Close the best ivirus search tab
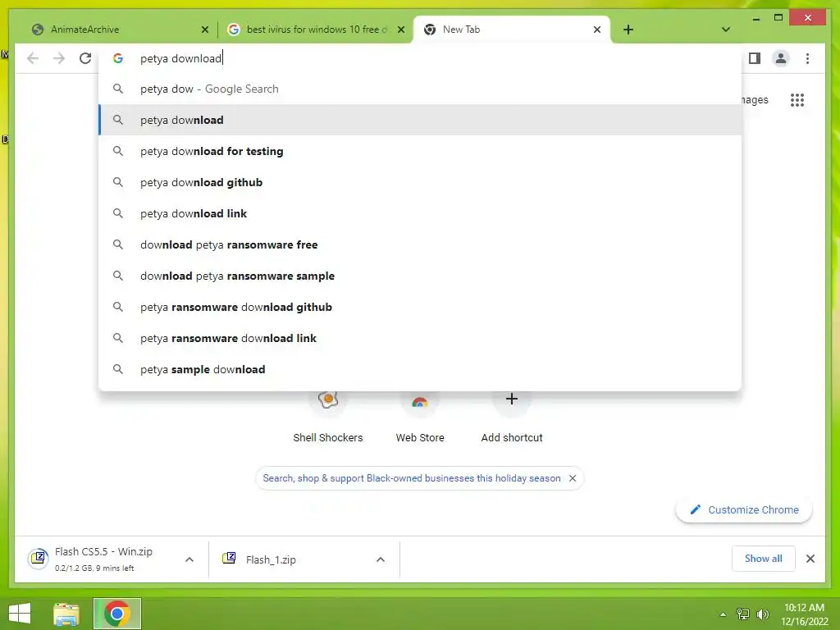Screen dimensions: 840x630 pos(400,30)
